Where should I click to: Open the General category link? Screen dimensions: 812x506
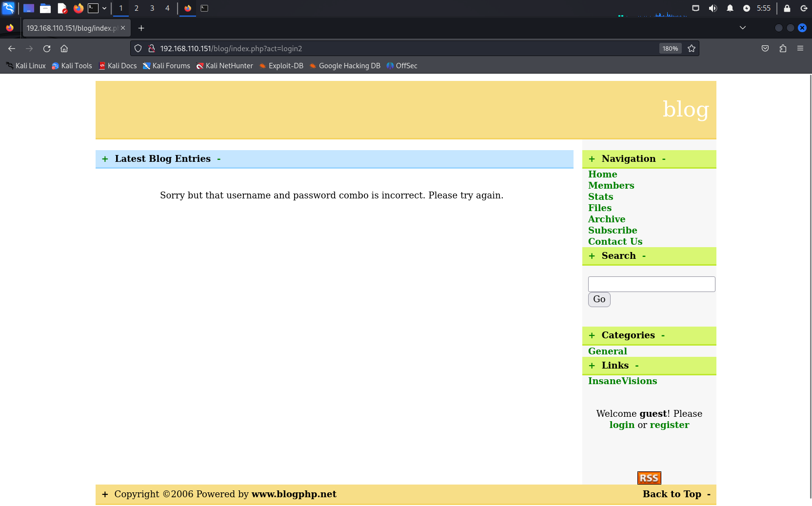[608, 351]
